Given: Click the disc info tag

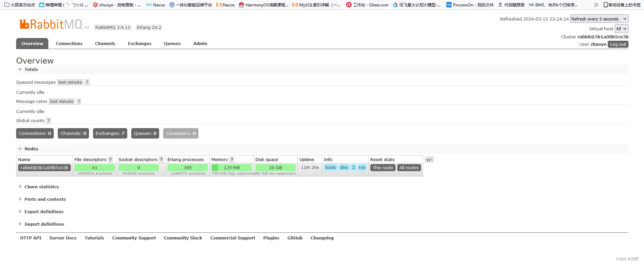Looking at the screenshot, I should click(344, 167).
